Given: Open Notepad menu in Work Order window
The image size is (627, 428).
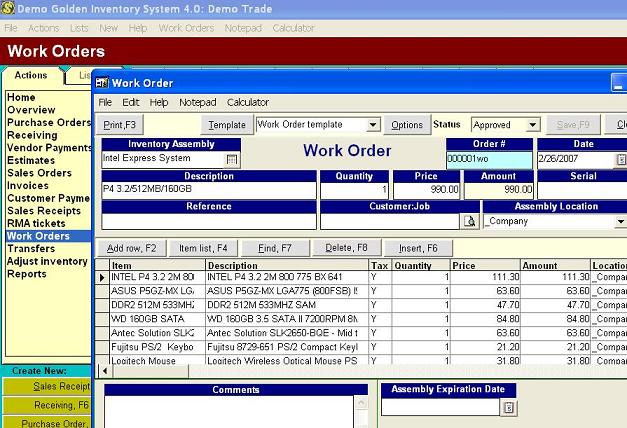Looking at the screenshot, I should (x=198, y=102).
